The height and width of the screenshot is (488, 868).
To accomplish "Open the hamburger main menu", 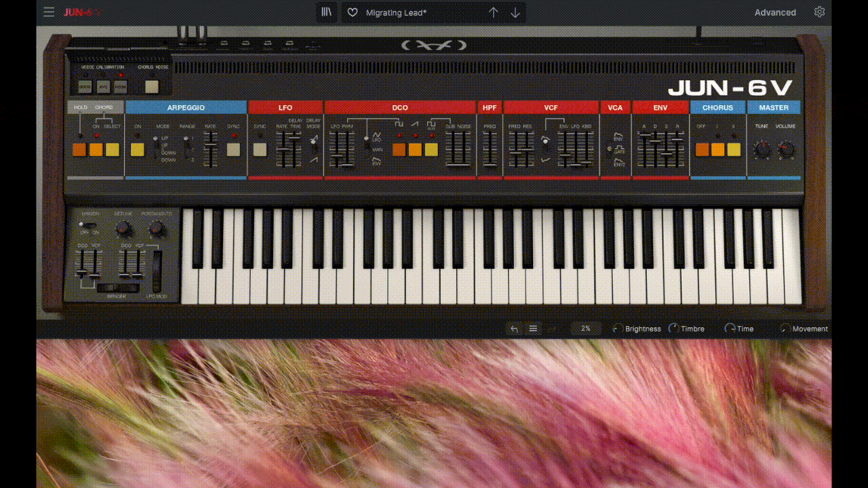I will point(48,12).
